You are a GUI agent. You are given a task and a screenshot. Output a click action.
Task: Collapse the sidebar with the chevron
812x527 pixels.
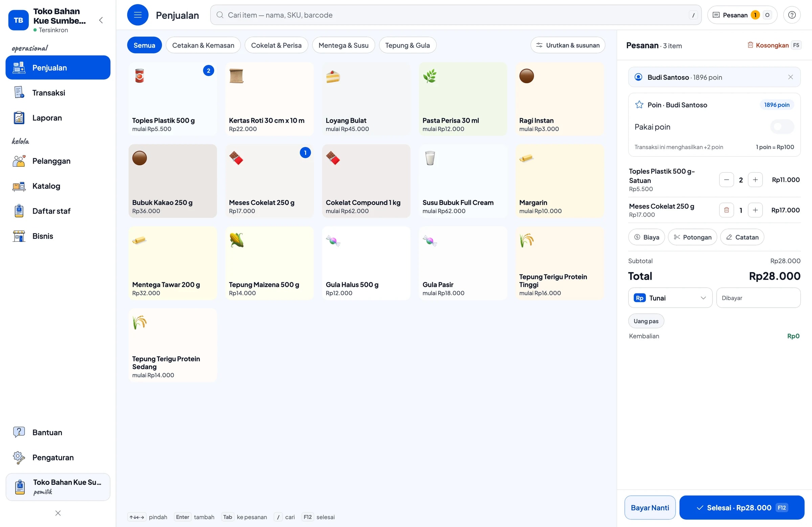click(101, 20)
